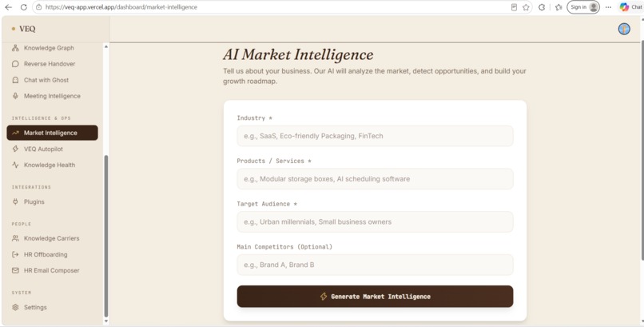
Task: Reload the page with the refresh icon
Action: click(24, 7)
